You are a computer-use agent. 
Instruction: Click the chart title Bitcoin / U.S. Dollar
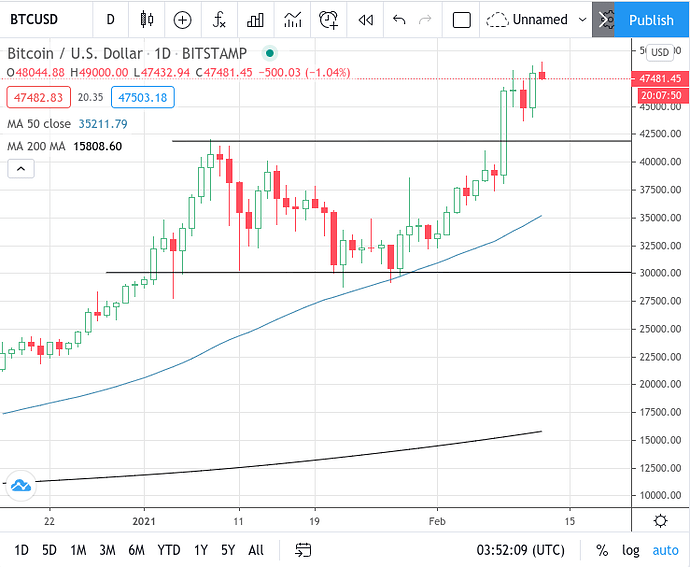point(75,53)
